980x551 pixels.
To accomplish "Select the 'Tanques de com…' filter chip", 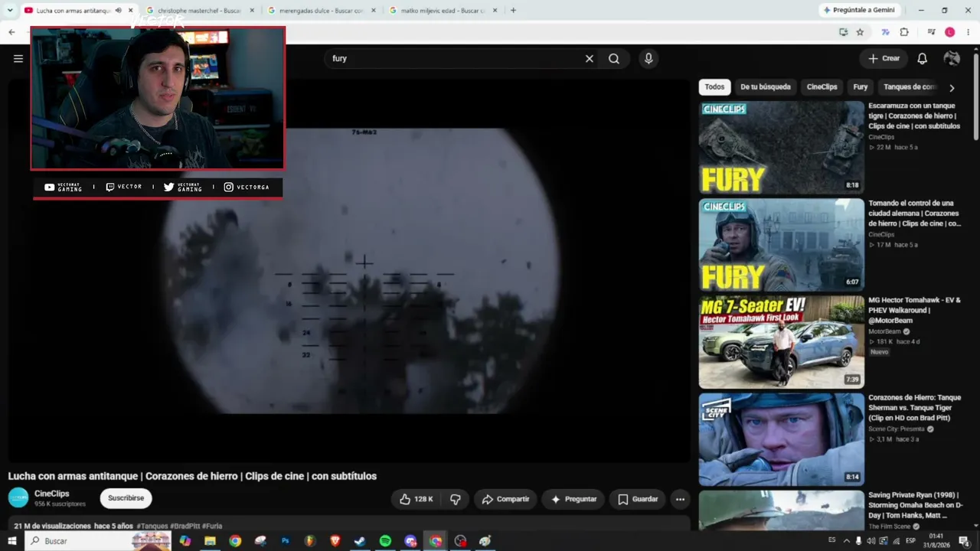I will 910,87.
